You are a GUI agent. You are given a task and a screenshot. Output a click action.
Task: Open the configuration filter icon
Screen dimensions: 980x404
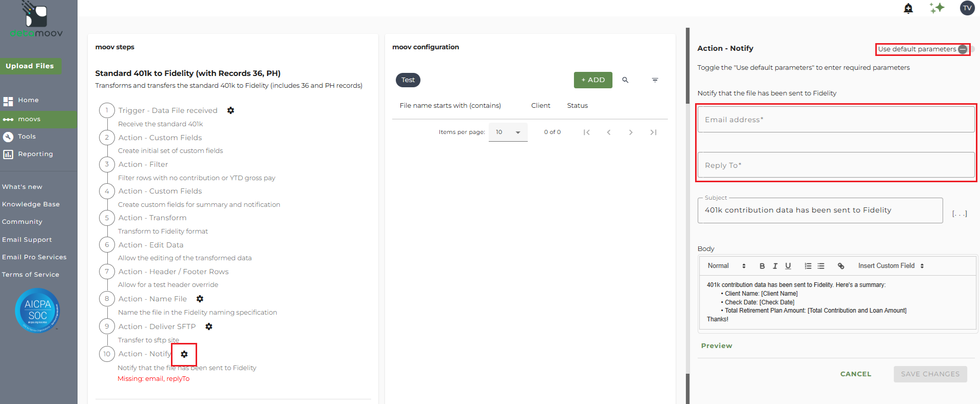[x=655, y=80]
